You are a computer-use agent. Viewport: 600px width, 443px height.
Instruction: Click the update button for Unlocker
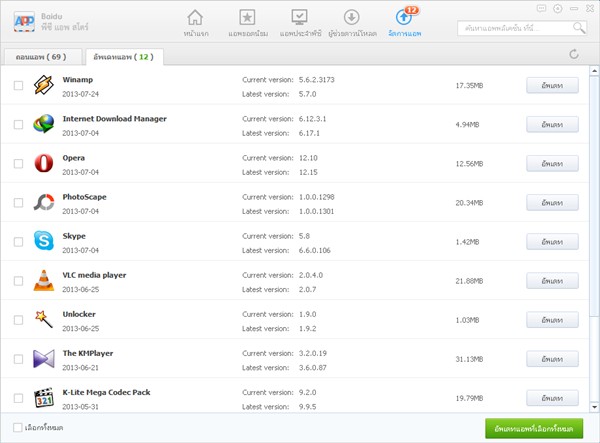552,320
